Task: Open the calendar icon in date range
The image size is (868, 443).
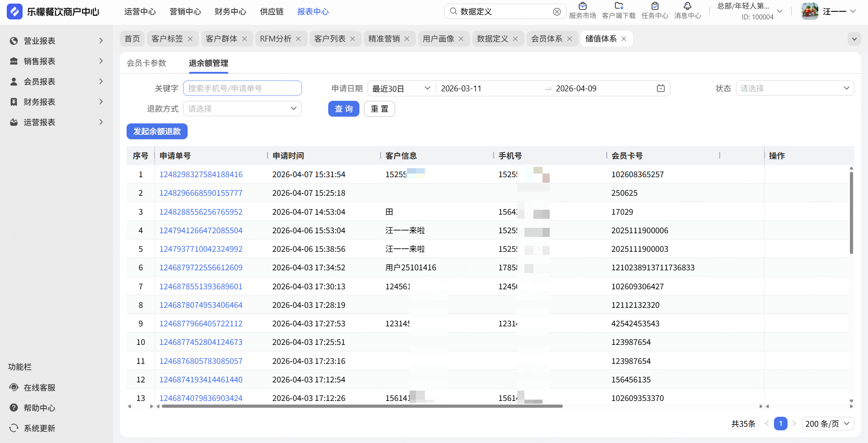Action: tap(660, 89)
